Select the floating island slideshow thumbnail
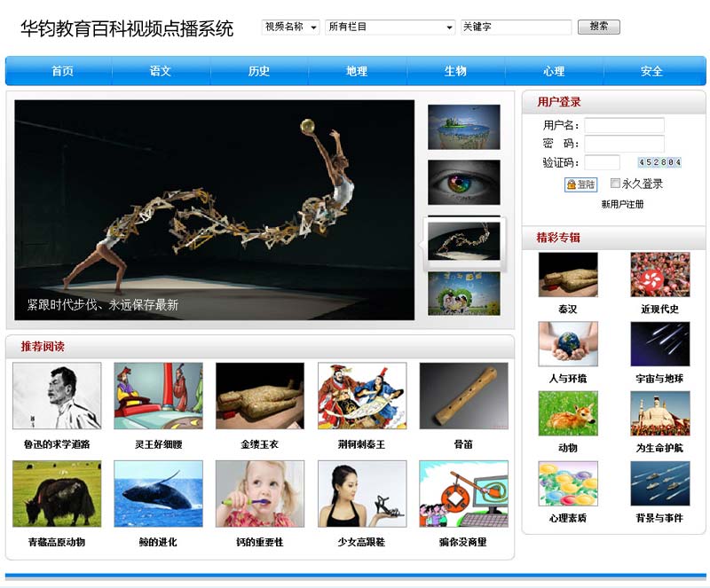 [x=464, y=127]
